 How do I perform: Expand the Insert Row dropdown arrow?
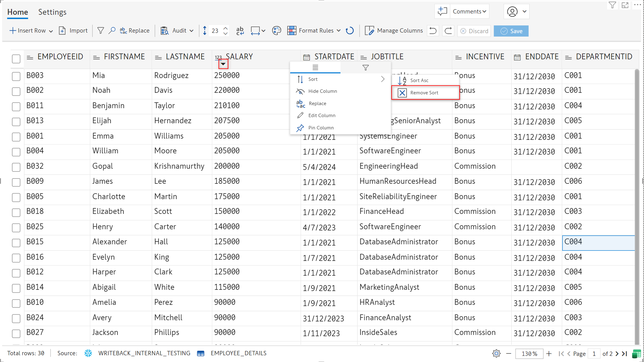[x=51, y=31]
